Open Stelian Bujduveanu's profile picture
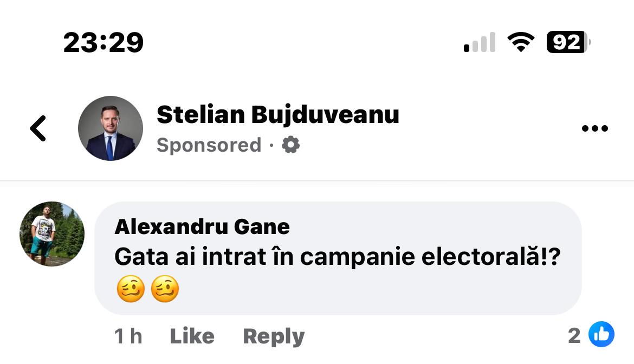Screen dimensions: 634x364 pos(111,128)
